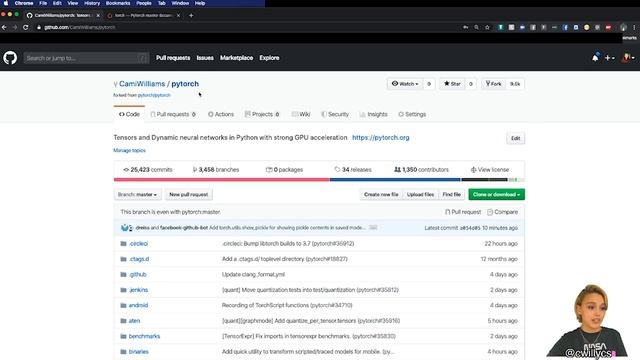Switch to the Security tab
640x360 pixels.
pyautogui.click(x=335, y=114)
